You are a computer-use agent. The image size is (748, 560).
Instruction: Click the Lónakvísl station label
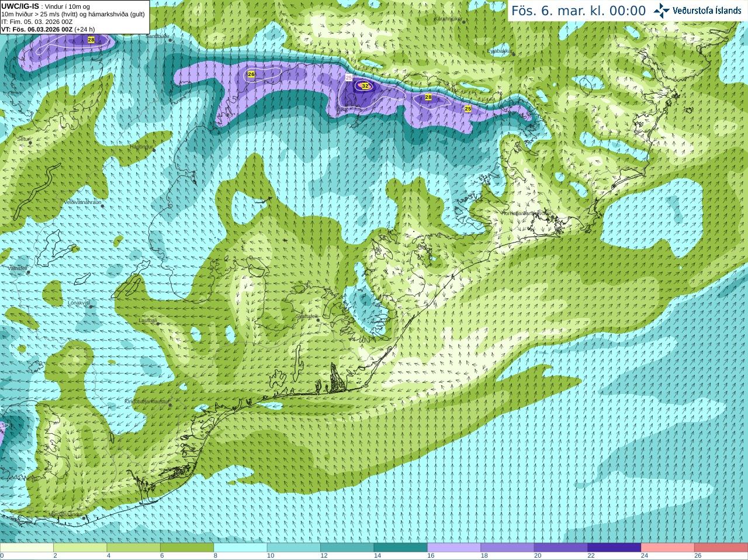(78, 303)
